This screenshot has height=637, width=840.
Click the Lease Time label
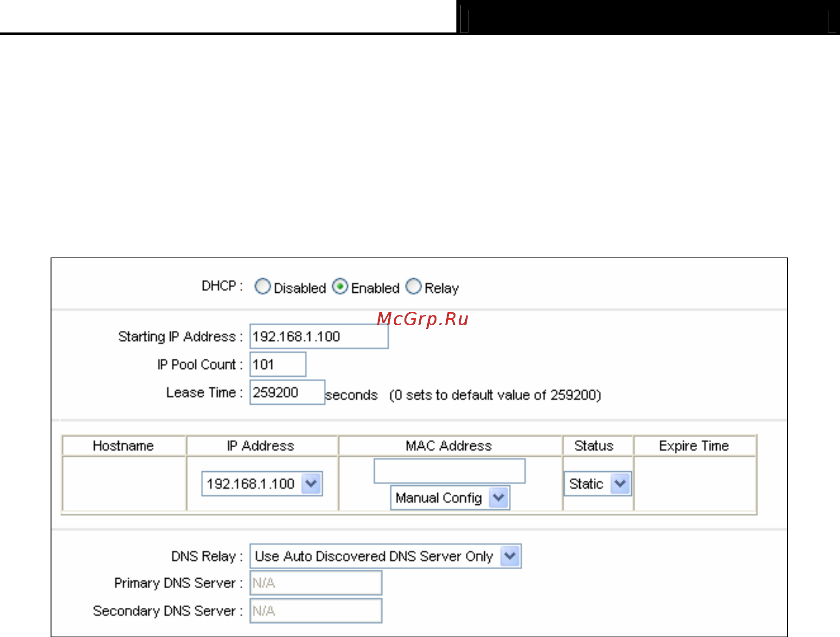(x=205, y=392)
